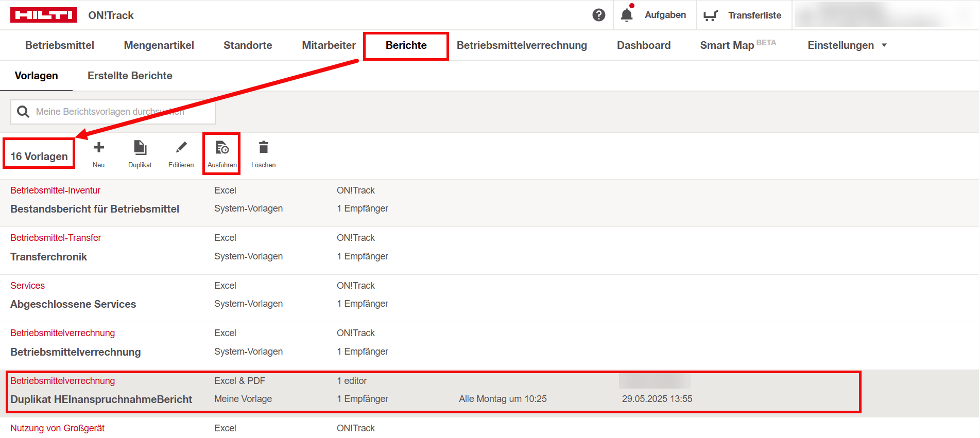The width and height of the screenshot is (980, 438).
Task: Create new template with Neu icon
Action: pos(98,154)
